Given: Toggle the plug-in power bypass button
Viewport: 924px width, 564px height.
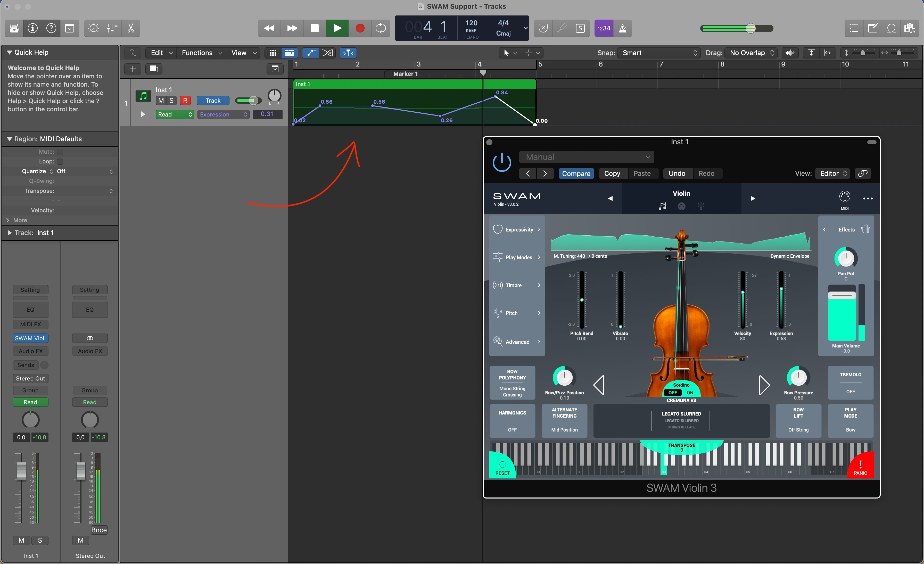Looking at the screenshot, I should [501, 163].
